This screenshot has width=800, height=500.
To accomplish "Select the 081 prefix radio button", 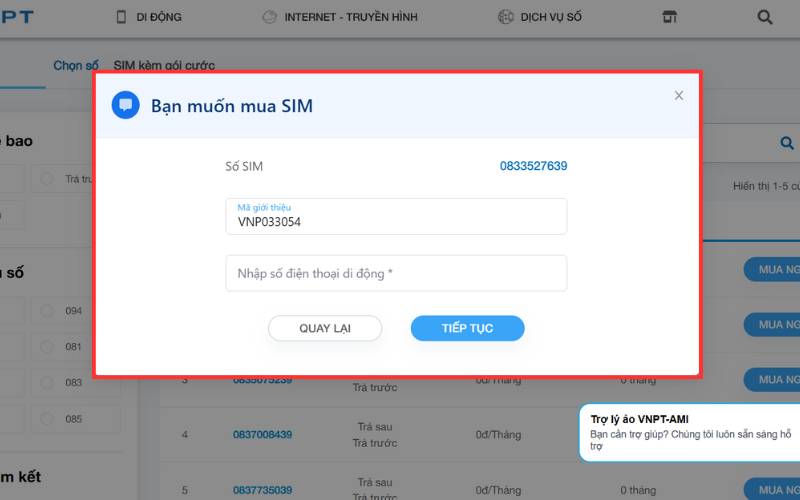I will tap(46, 346).
